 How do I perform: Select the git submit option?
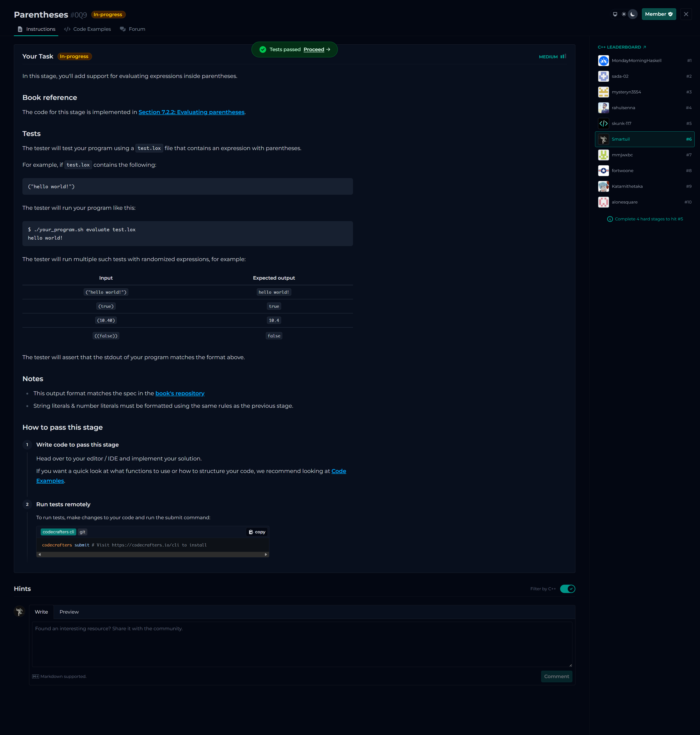click(83, 532)
